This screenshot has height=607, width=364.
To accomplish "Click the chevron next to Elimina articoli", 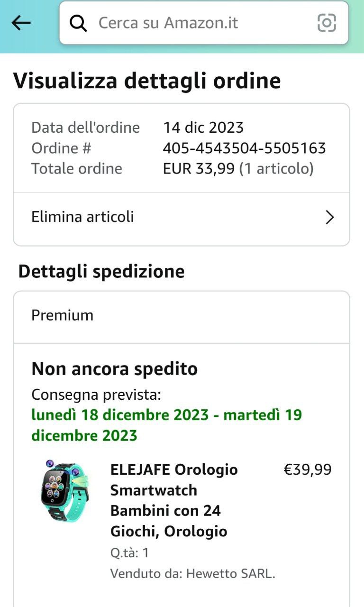I will tap(330, 217).
